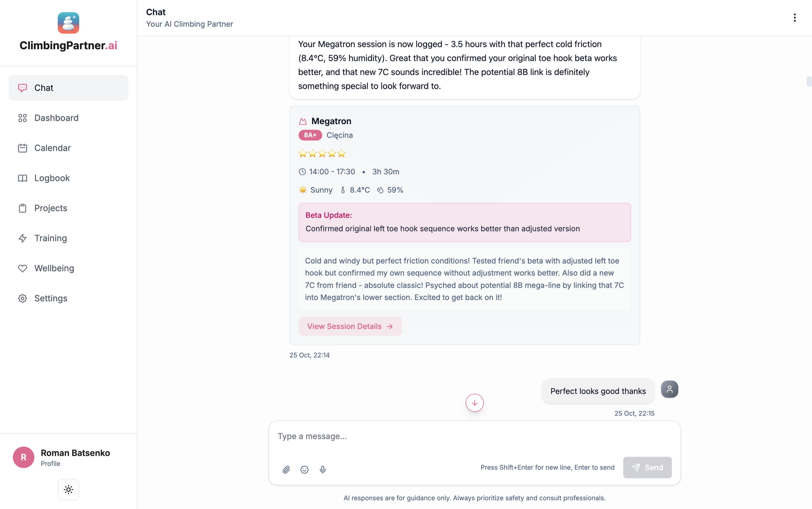Image resolution: width=812 pixels, height=509 pixels.
Task: Start voice input with microphone icon
Action: coord(322,469)
